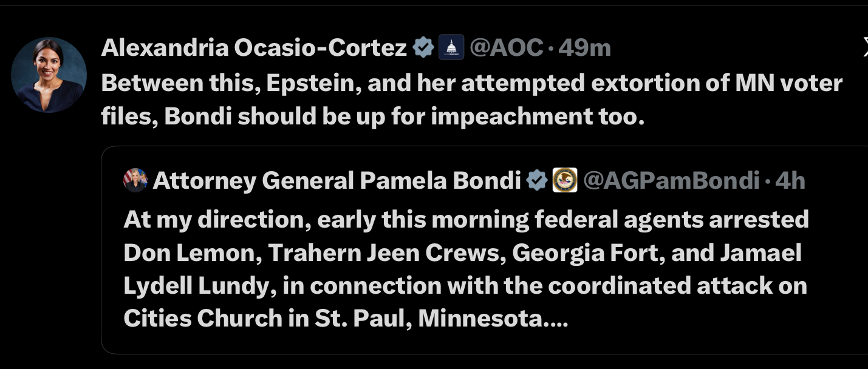Click the Alexandria Ocasio-Cortez display name
This screenshot has height=369, width=868.
point(253,48)
